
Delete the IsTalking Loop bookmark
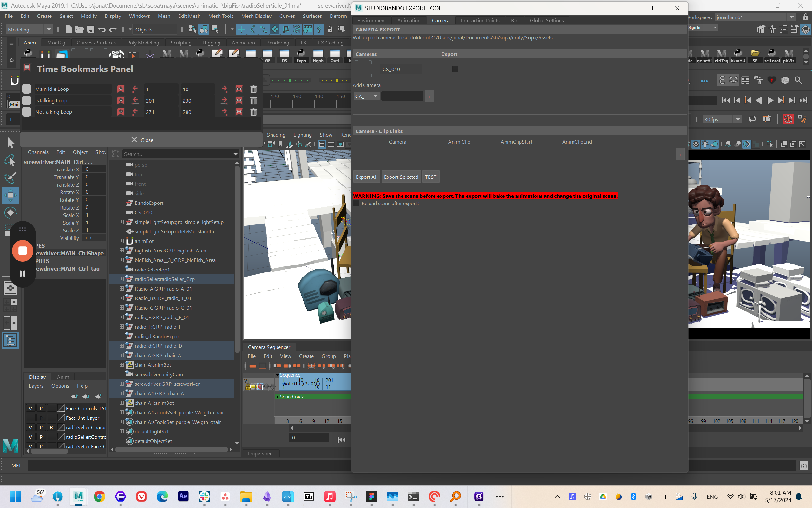click(253, 100)
